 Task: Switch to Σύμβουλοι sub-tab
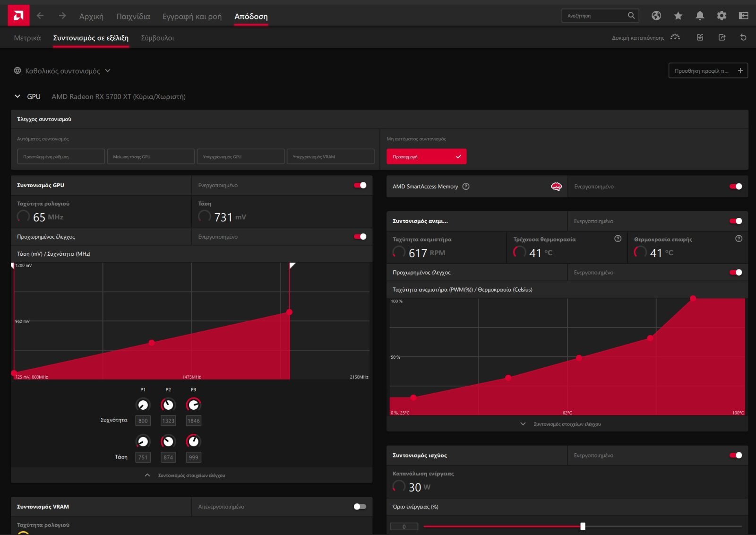(x=157, y=38)
